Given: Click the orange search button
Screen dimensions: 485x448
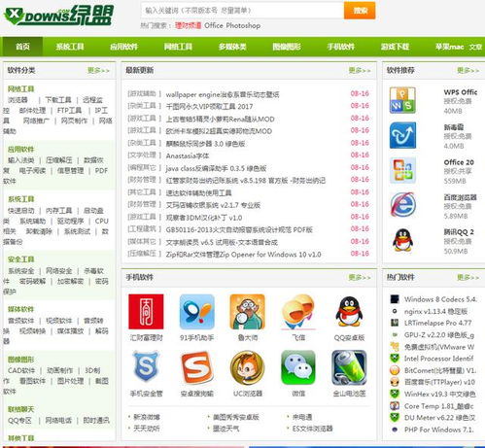Looking at the screenshot, I should pyautogui.click(x=360, y=11).
